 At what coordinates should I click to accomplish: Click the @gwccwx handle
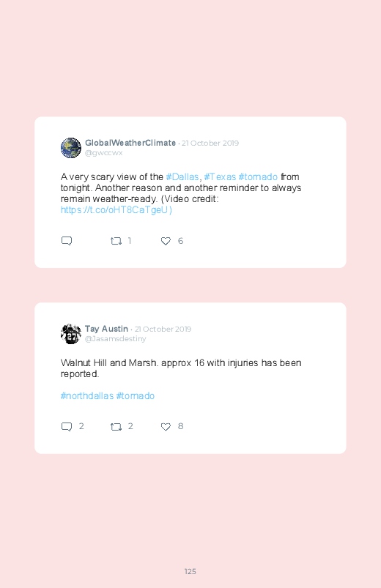click(103, 152)
